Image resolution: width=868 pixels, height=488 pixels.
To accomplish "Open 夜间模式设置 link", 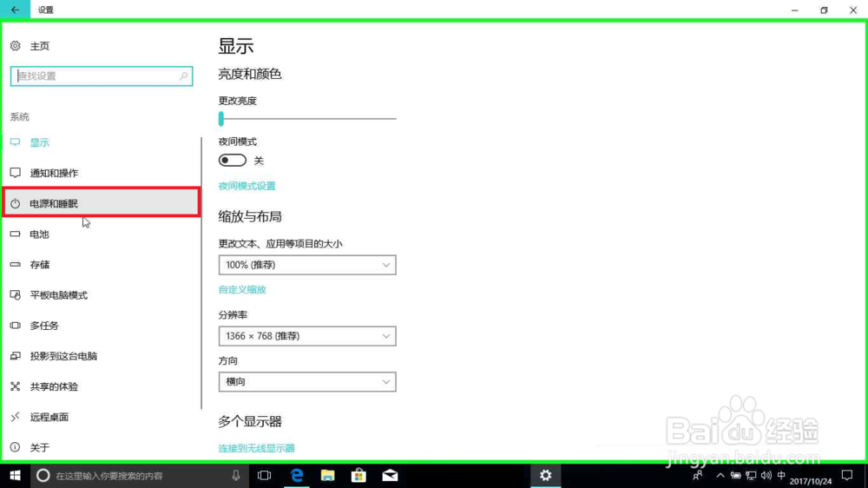I will 247,186.
